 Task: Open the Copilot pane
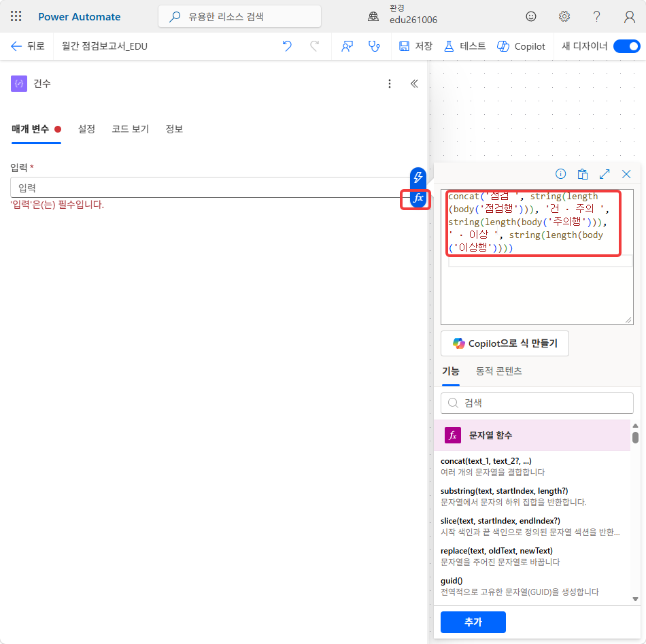[x=521, y=46]
